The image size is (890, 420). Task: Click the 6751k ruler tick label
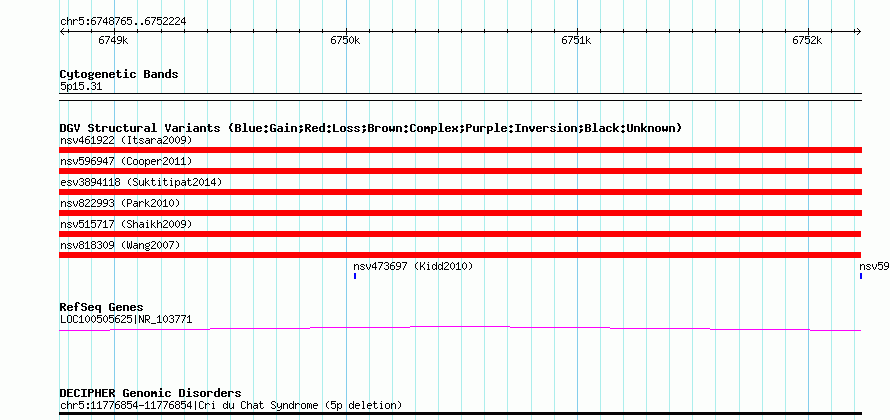point(576,40)
